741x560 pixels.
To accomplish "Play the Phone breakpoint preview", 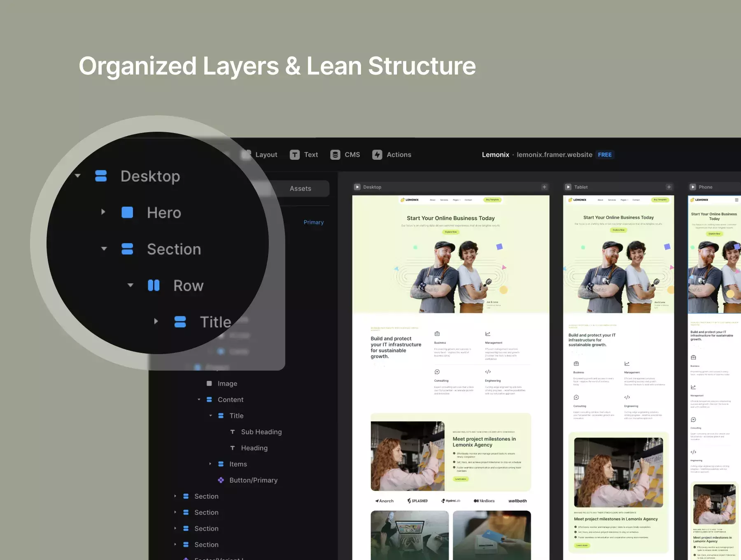I will (693, 187).
